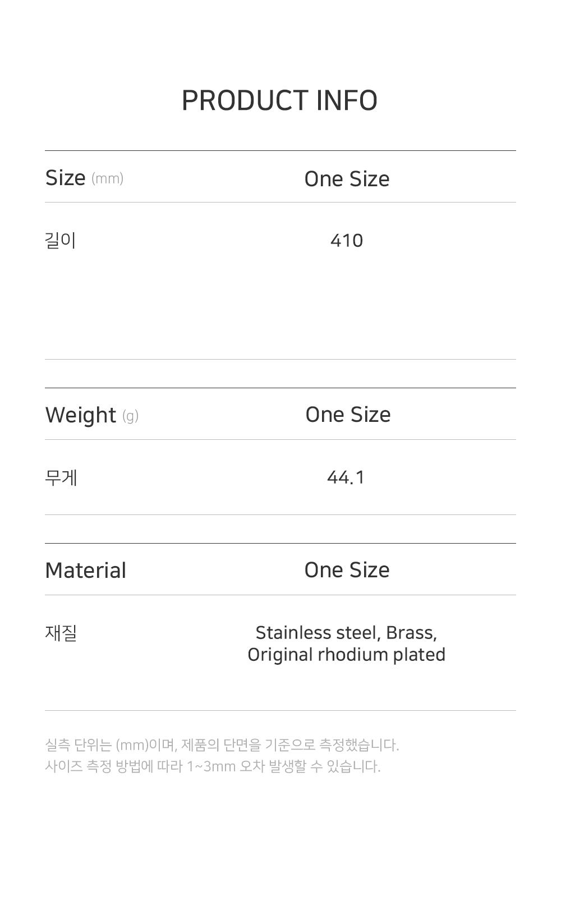Click the Stainless steel text

point(318,633)
